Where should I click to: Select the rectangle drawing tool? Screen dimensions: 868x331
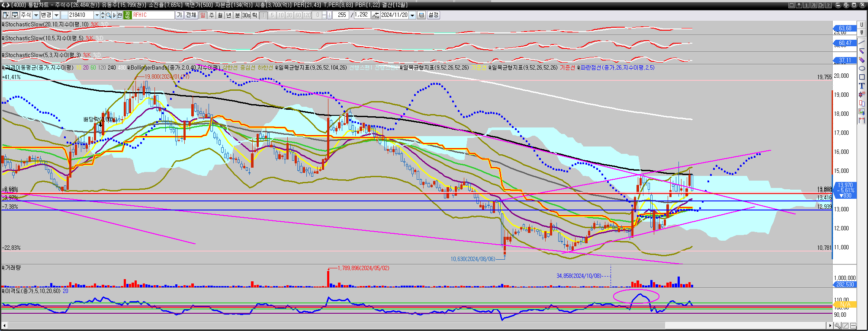pyautogui.click(x=862, y=77)
